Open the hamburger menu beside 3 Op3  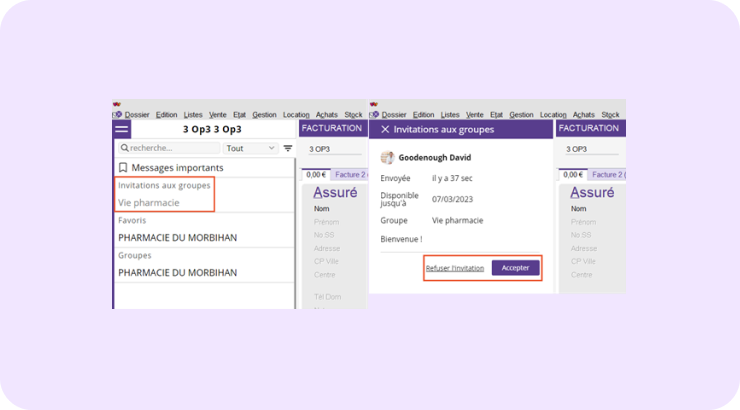pos(122,129)
